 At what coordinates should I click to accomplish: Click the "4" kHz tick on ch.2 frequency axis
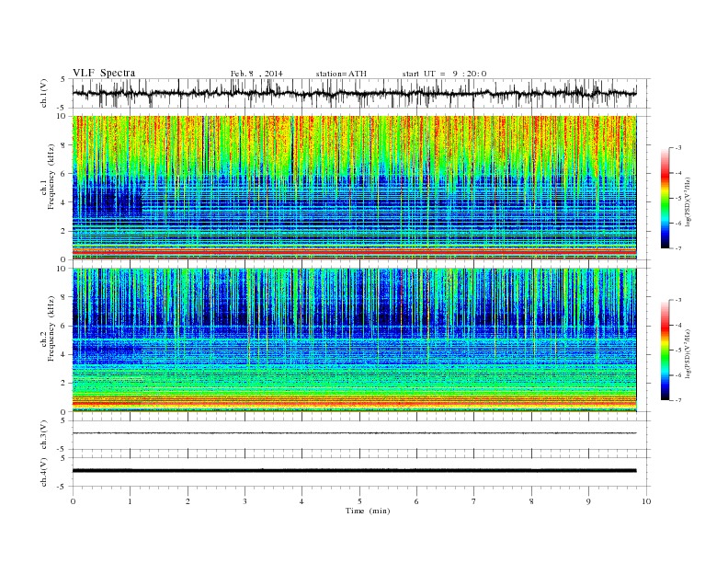coord(64,355)
